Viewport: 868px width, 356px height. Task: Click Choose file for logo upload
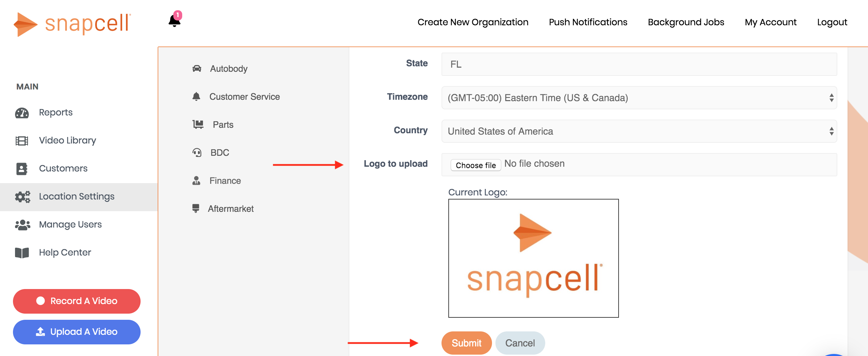476,165
